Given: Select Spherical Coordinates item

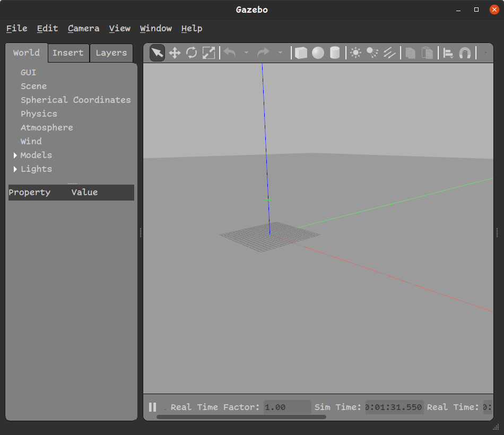Looking at the screenshot, I should pos(76,100).
